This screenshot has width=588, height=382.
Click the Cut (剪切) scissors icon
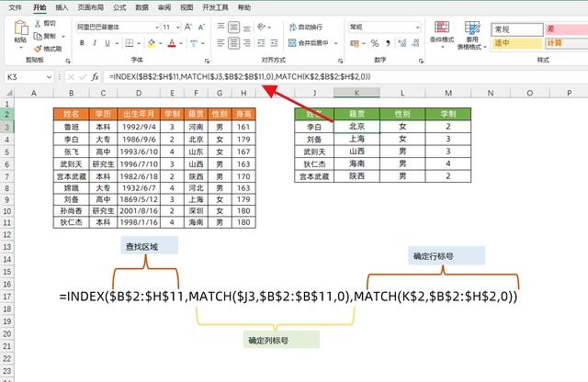pos(38,23)
